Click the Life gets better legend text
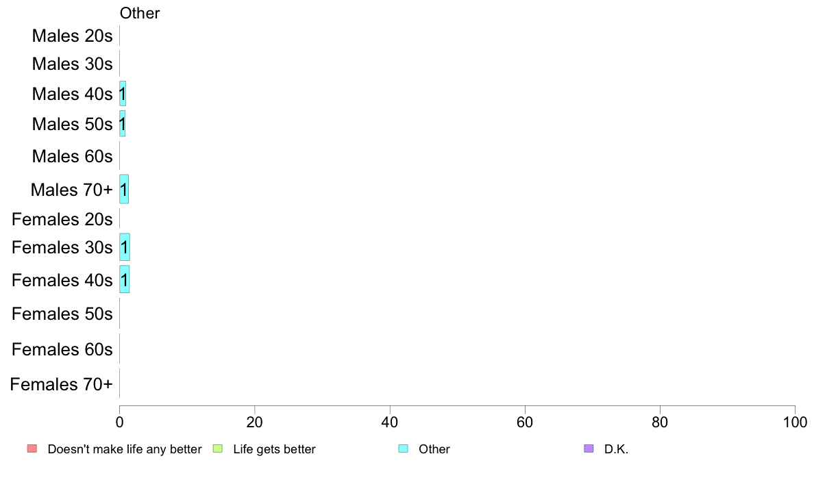Screen dimensions: 814x504 (274, 449)
